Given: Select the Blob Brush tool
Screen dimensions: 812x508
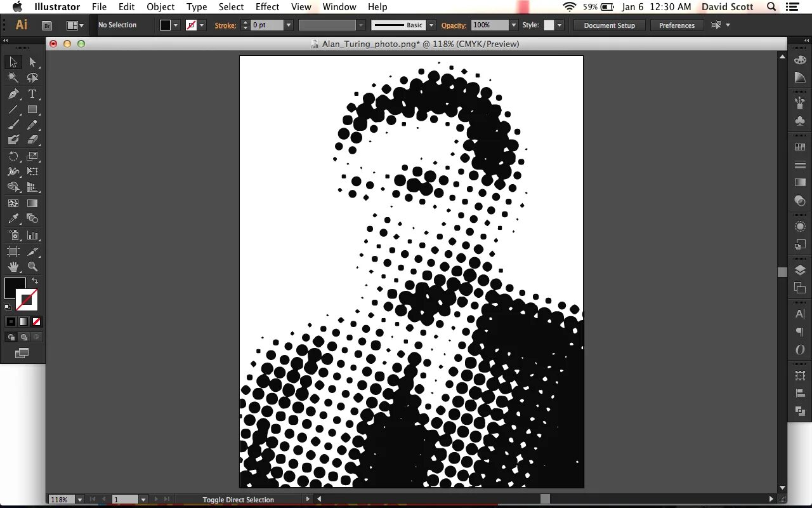Looking at the screenshot, I should tap(13, 140).
